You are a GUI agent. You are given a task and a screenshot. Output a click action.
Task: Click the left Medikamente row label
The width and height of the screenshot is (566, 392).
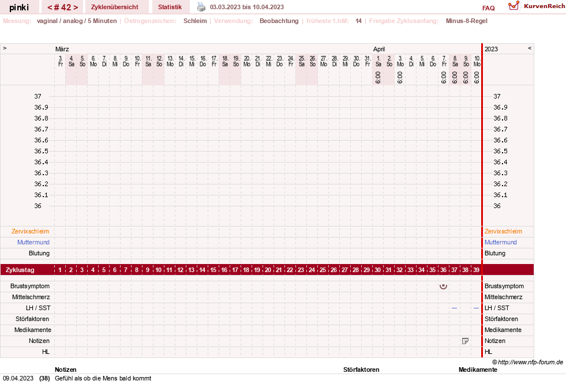click(x=33, y=330)
